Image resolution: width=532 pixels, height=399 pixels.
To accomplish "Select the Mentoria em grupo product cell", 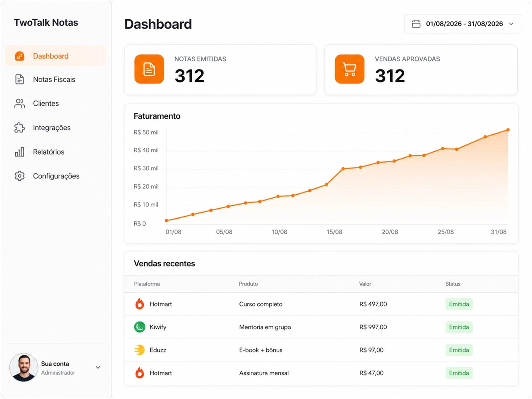I will [265, 327].
